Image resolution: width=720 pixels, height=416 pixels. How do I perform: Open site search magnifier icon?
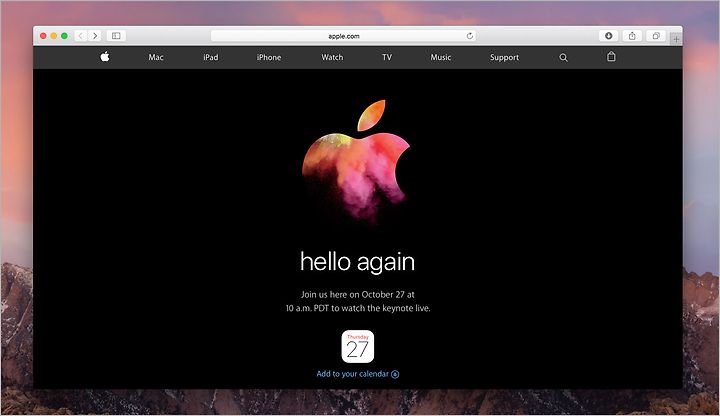click(563, 57)
